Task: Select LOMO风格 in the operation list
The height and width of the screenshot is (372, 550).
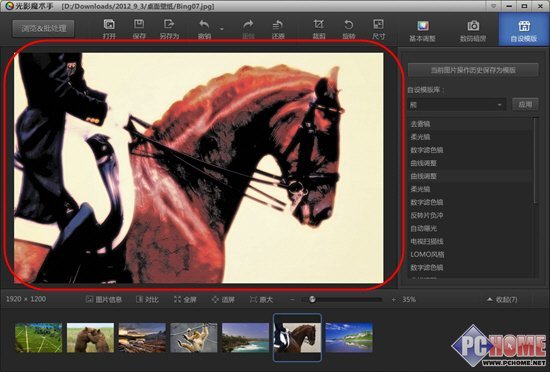Action: pos(470,255)
